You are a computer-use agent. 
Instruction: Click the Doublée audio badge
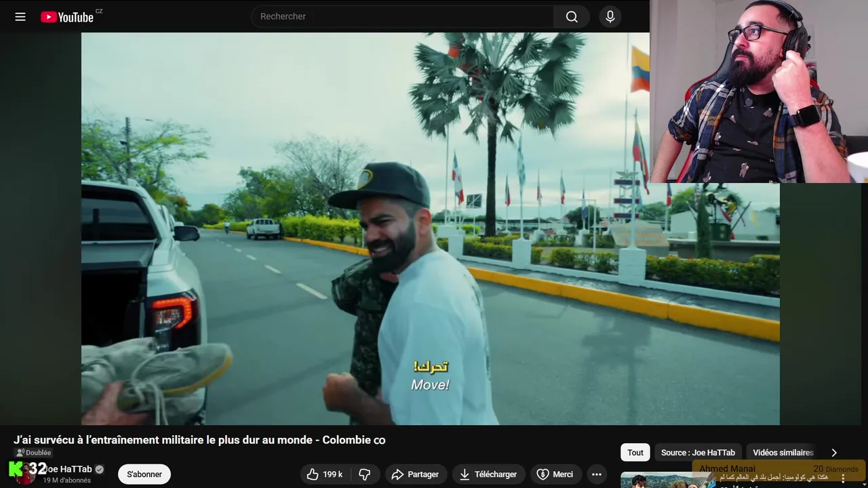coord(34,453)
